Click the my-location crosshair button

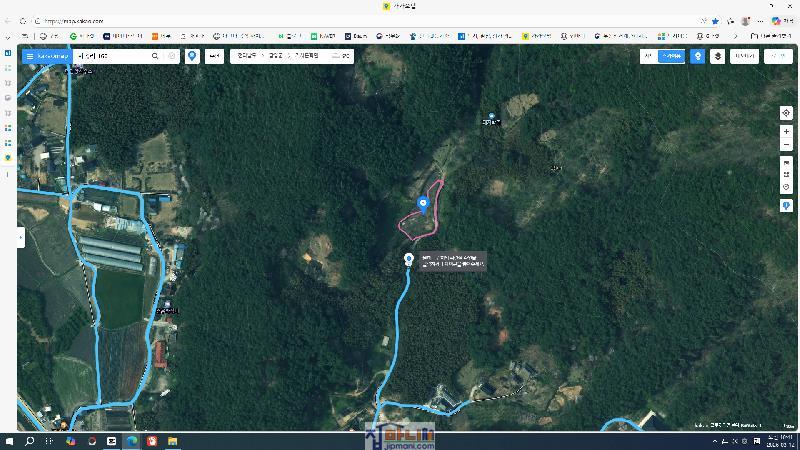click(x=786, y=113)
